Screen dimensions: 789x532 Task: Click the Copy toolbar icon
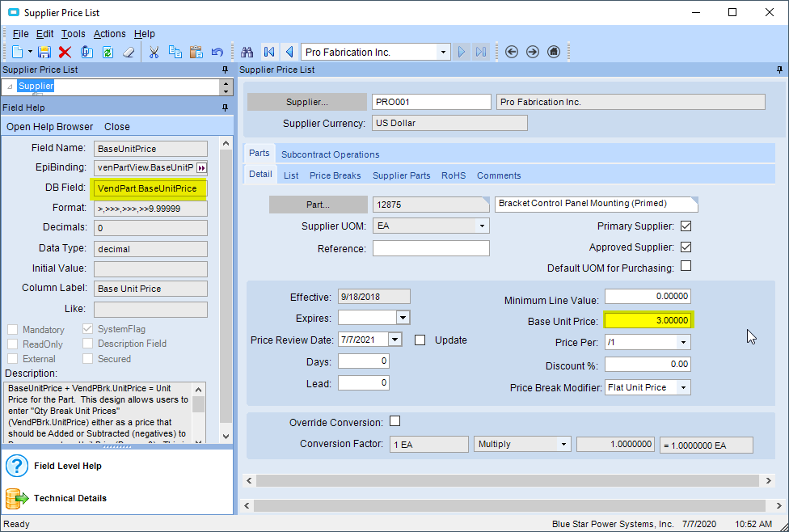click(175, 52)
